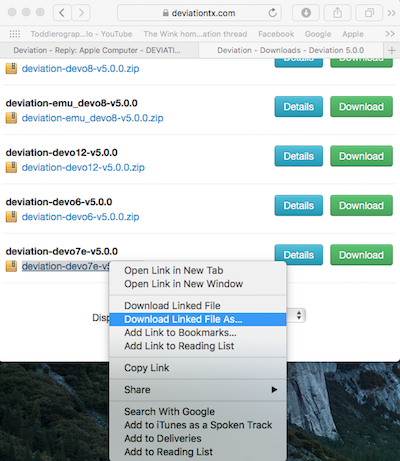
Task: Open the Display number dropdown stepper
Action: [x=299, y=315]
